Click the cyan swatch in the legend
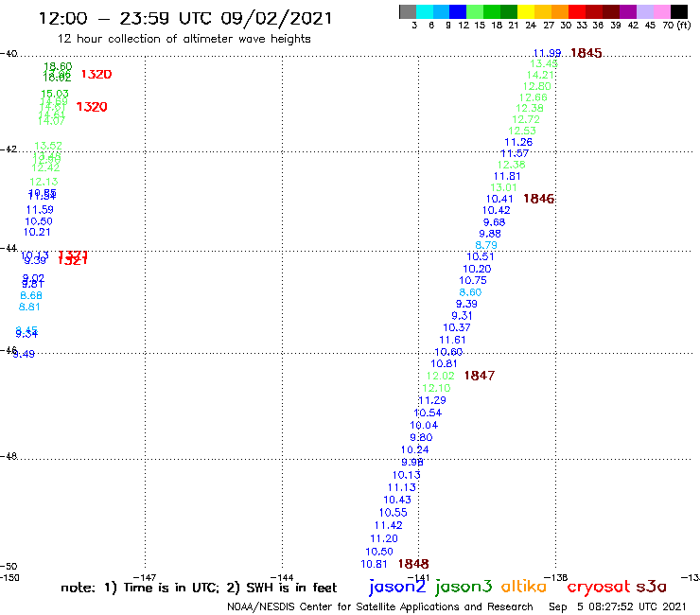This screenshot has width=700, height=615. [x=425, y=11]
